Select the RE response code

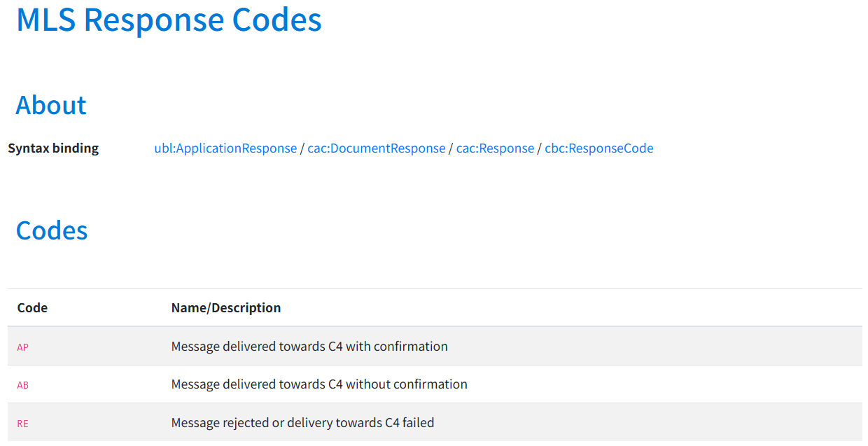(23, 424)
